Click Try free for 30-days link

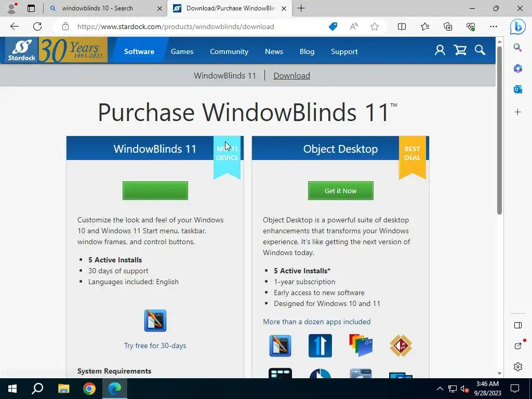pyautogui.click(x=155, y=345)
